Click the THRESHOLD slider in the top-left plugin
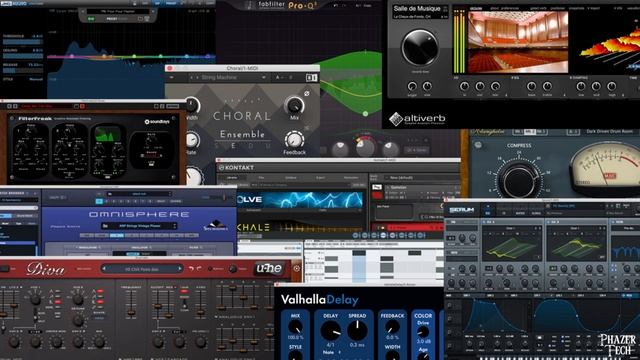The width and height of the screenshot is (640, 360). click(x=23, y=42)
